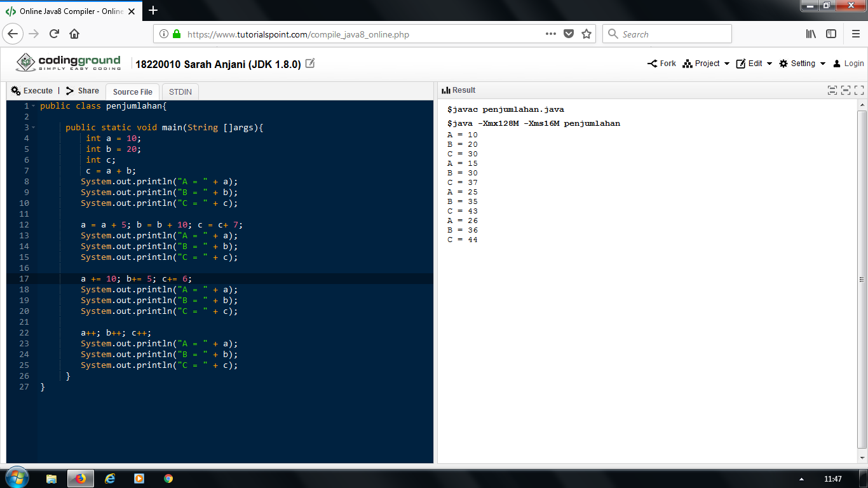Save the page to Pocket
868x488 pixels.
pyautogui.click(x=569, y=34)
